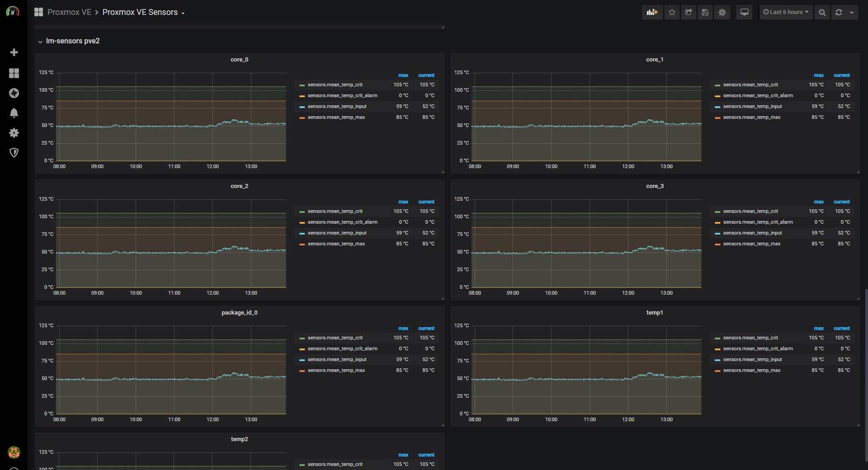Screen dimensions: 868x470
Task: Open the Proxmox VE Sensors dashboard dropdown
Action: point(144,12)
